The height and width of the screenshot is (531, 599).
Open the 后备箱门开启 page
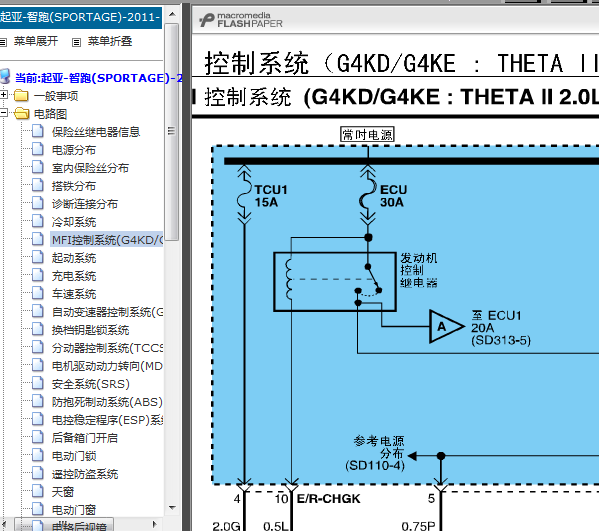[85, 438]
